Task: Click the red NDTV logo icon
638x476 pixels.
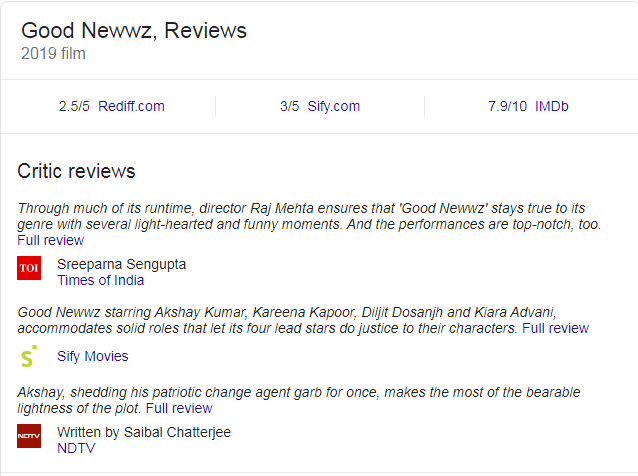Action: pyautogui.click(x=29, y=436)
